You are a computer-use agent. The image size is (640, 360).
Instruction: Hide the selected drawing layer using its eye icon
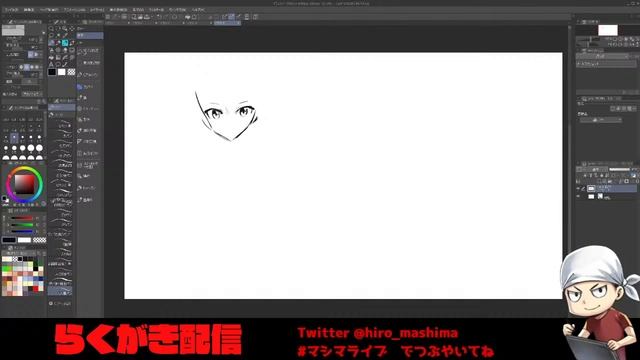click(x=578, y=189)
